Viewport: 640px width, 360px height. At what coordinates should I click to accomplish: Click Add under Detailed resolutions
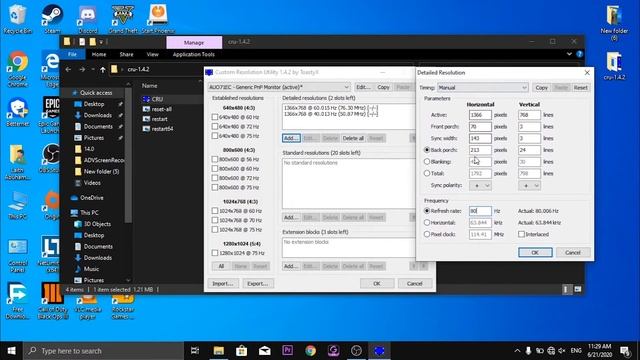pos(291,138)
